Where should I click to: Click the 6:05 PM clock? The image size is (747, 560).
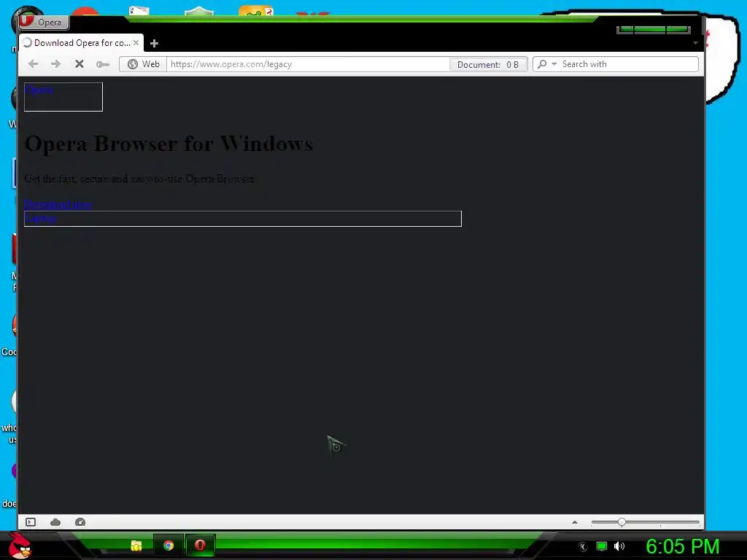point(682,546)
